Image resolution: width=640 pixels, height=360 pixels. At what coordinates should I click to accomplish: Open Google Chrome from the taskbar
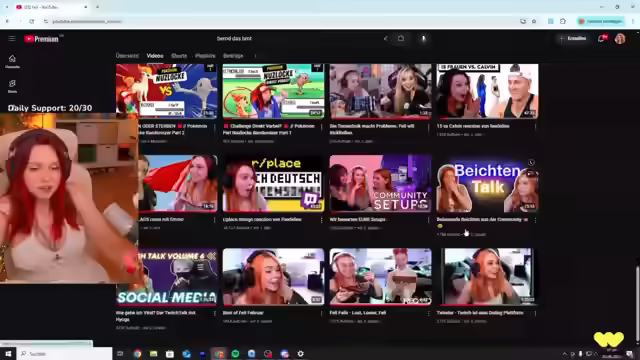pyautogui.click(x=138, y=354)
